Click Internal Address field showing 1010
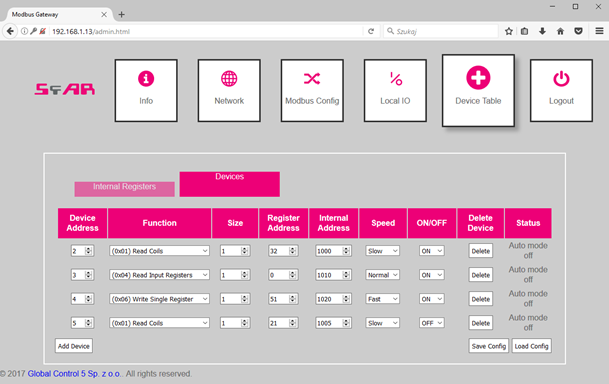This screenshot has width=609, height=384. coord(333,275)
